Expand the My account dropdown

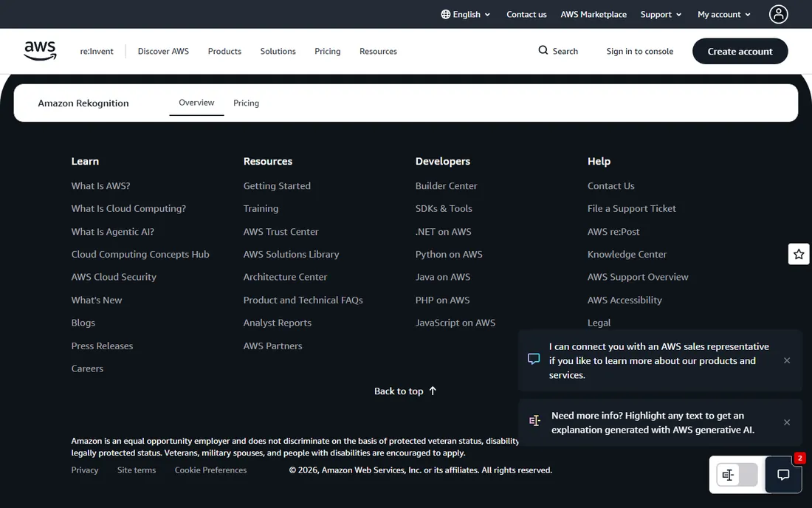(x=724, y=15)
